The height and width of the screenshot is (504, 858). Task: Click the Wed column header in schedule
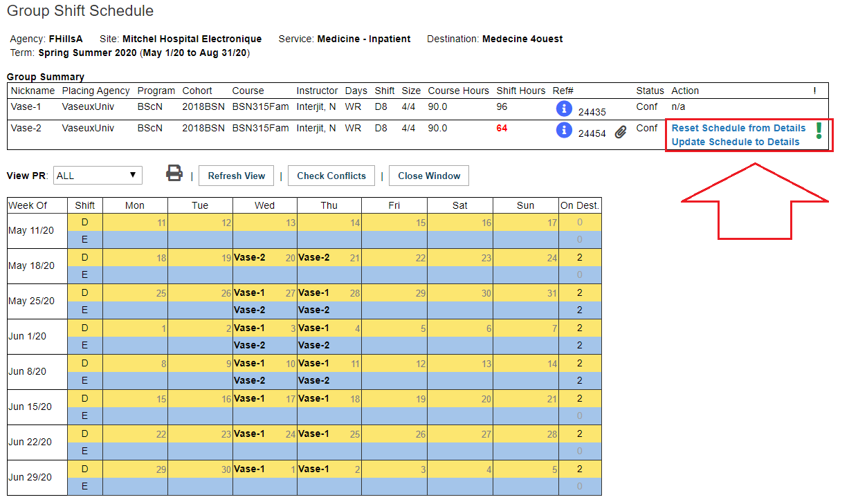264,205
